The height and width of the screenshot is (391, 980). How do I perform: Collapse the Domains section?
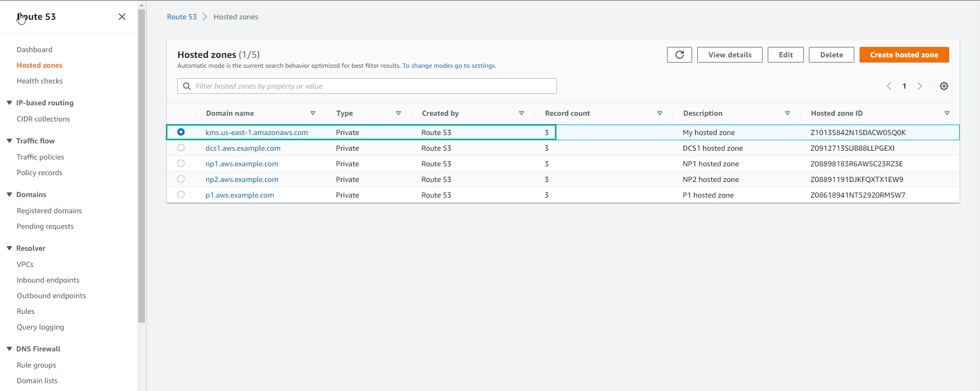9,194
